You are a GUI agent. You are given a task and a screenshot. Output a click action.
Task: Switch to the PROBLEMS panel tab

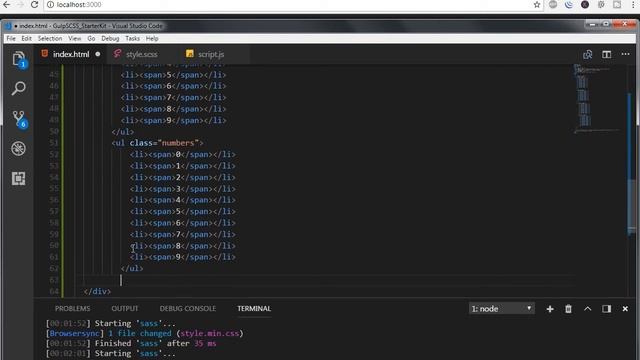click(73, 309)
